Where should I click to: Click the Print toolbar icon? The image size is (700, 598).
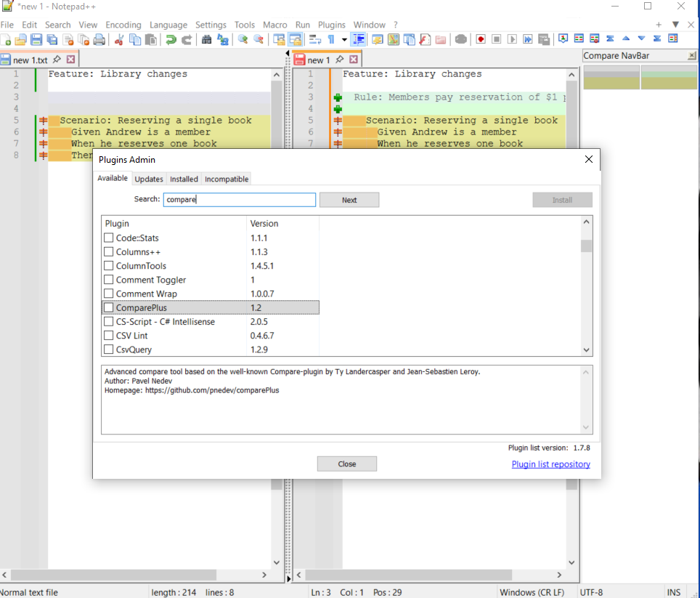pyautogui.click(x=99, y=39)
